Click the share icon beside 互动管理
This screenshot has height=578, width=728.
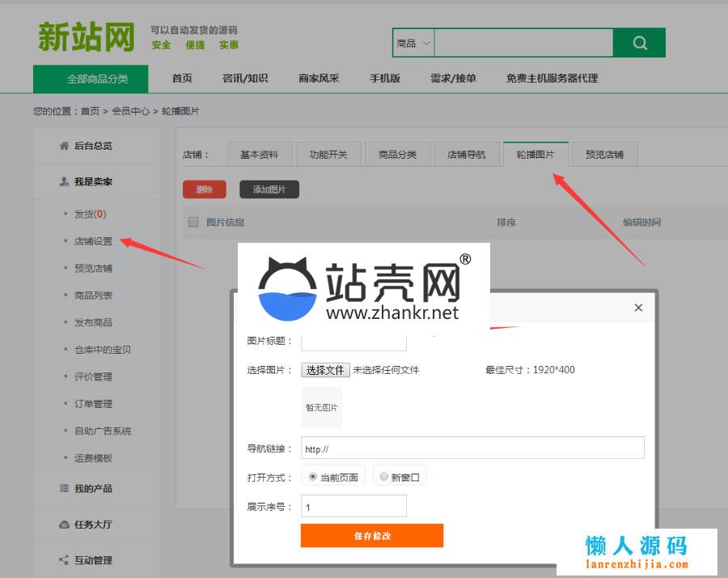[x=64, y=560]
